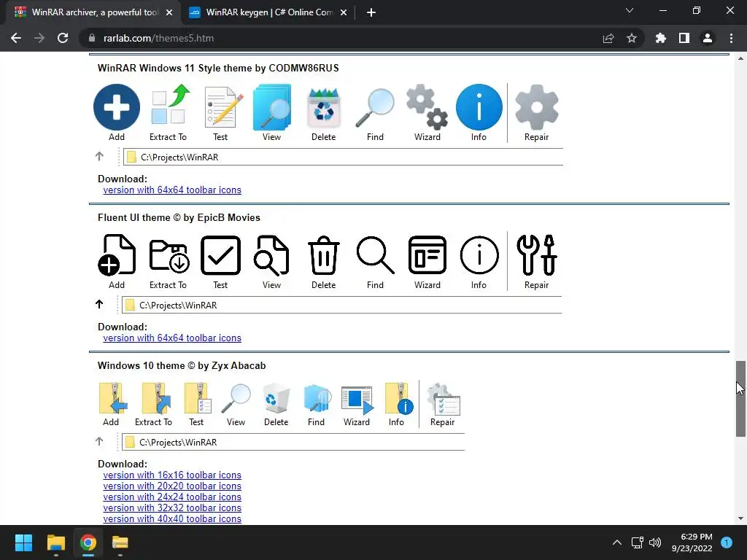Viewport: 747px width, 560px height.
Task: Click the Wizard icon in Windows 10 theme
Action: 357,400
